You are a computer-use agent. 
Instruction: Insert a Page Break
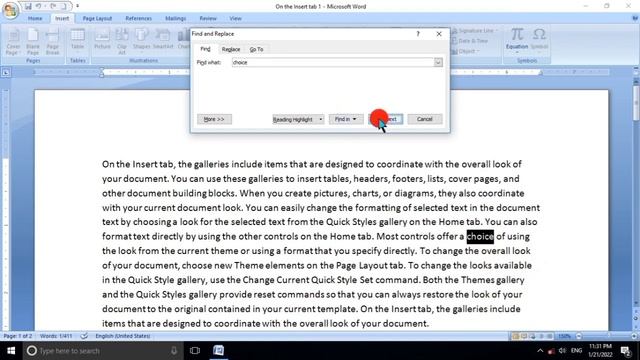click(x=53, y=42)
